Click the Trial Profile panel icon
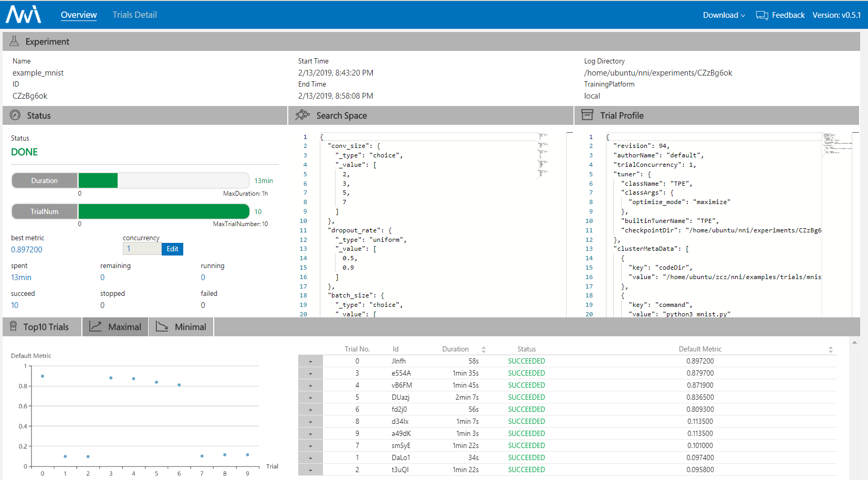The width and height of the screenshot is (868, 480). [587, 115]
